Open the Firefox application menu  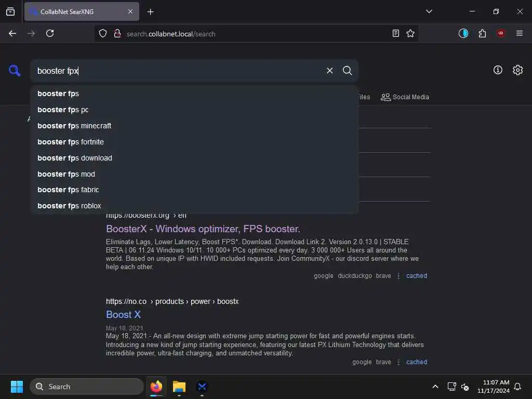520,33
